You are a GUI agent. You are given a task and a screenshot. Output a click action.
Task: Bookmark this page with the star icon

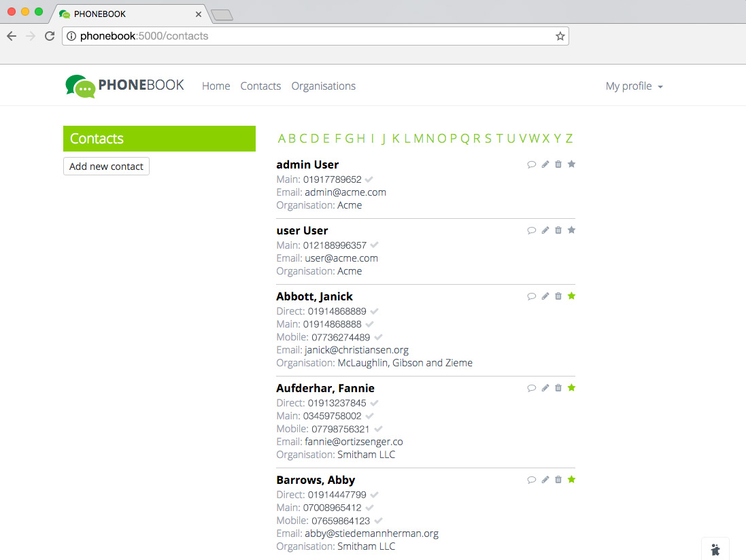[560, 36]
